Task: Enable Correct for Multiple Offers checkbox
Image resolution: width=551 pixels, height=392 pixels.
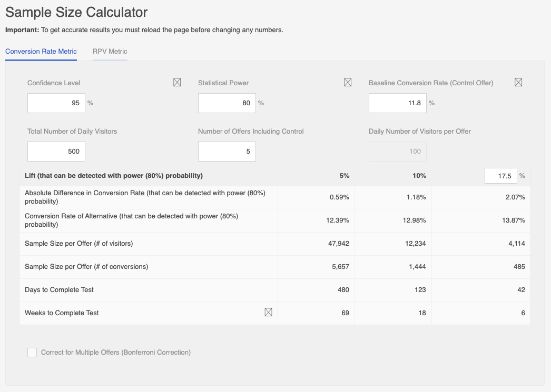Action: click(x=32, y=353)
